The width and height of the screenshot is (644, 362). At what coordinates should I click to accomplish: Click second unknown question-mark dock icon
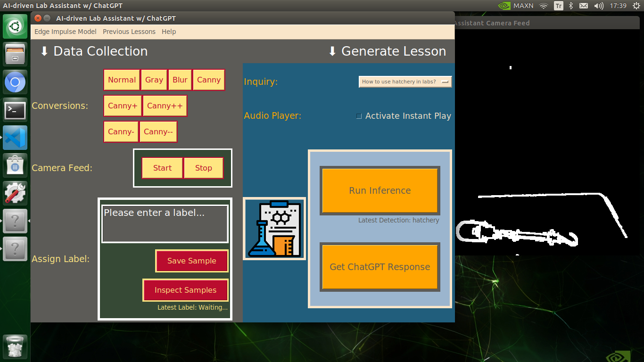pos(15,249)
